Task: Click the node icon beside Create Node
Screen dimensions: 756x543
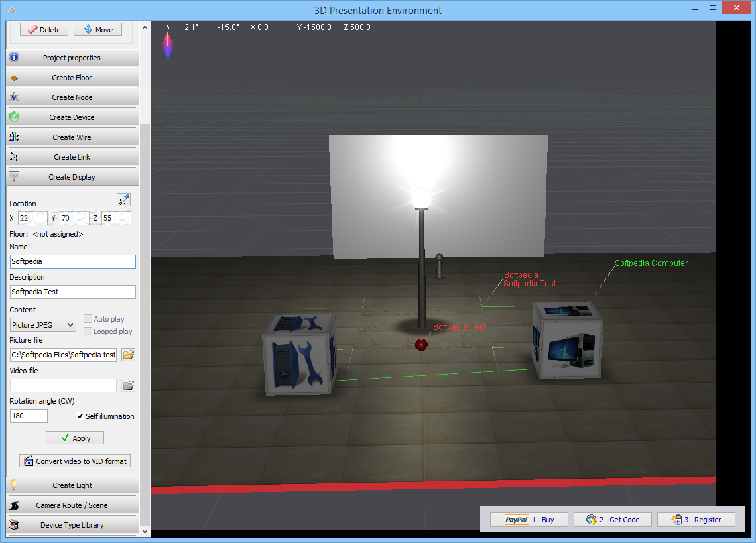Action: click(14, 97)
